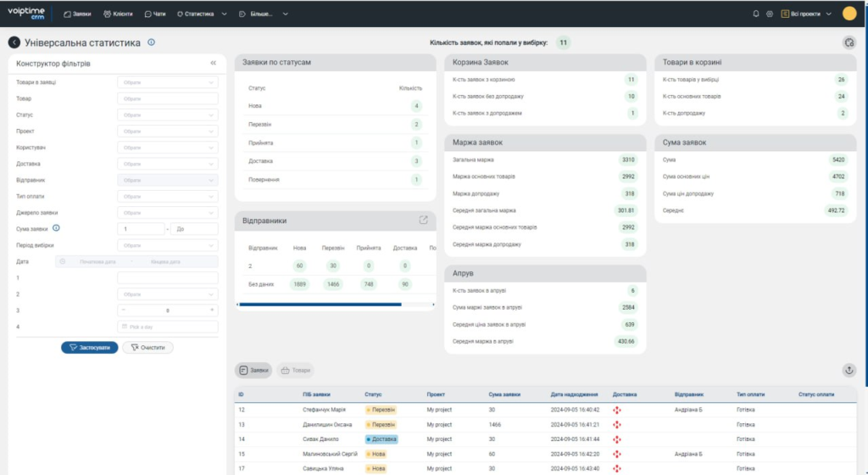Click the Pick a day date field

click(168, 327)
